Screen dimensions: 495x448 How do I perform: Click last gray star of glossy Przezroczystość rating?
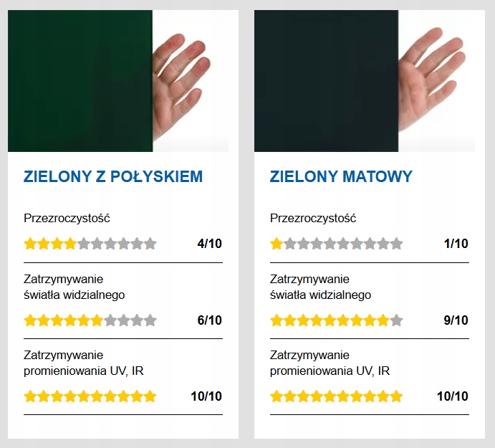150,244
